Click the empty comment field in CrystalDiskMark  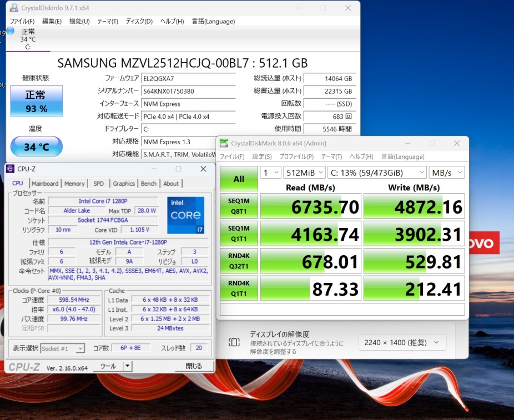click(342, 309)
